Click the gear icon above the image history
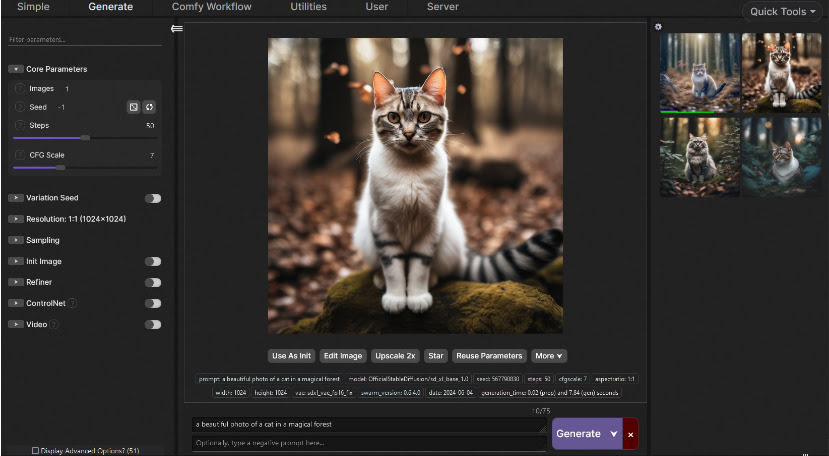Screen dimensions: 829x456 pyautogui.click(x=658, y=27)
